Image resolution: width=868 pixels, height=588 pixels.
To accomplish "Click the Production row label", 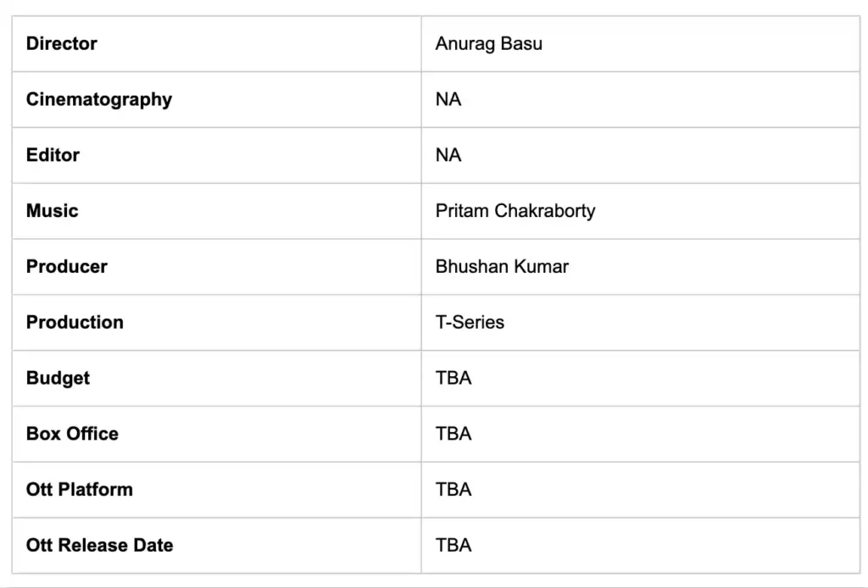I will click(75, 322).
